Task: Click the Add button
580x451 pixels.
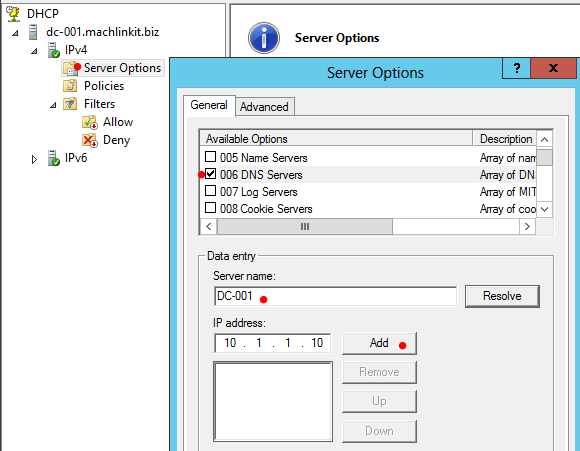Action: tap(379, 343)
